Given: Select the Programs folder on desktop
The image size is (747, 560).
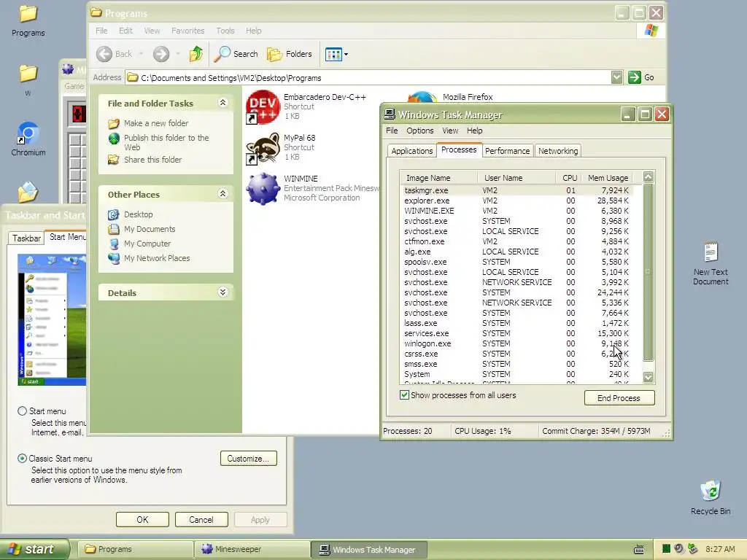Looking at the screenshot, I should pos(28,20).
